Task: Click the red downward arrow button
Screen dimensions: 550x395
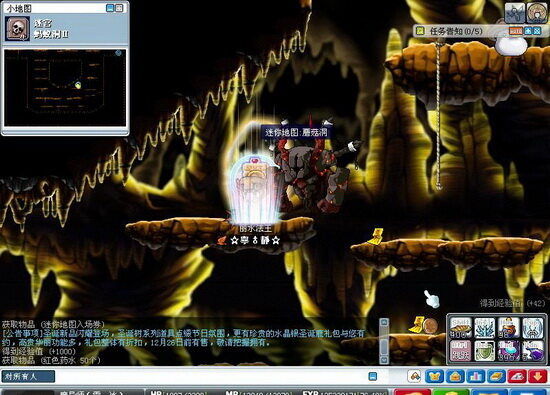Action: tap(538, 376)
